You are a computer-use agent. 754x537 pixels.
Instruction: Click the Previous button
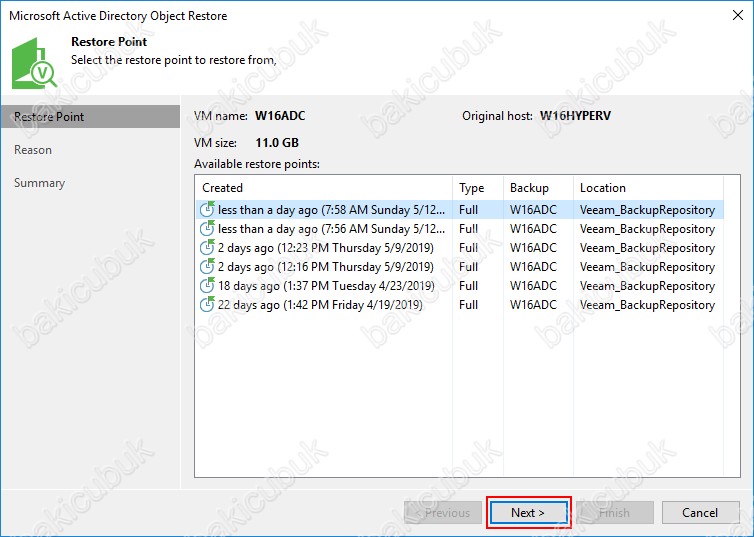pyautogui.click(x=443, y=513)
